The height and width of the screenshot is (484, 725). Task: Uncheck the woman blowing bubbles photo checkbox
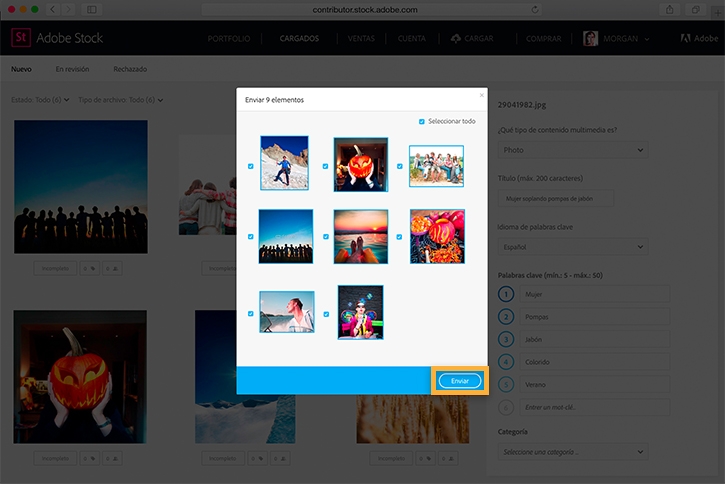326,314
